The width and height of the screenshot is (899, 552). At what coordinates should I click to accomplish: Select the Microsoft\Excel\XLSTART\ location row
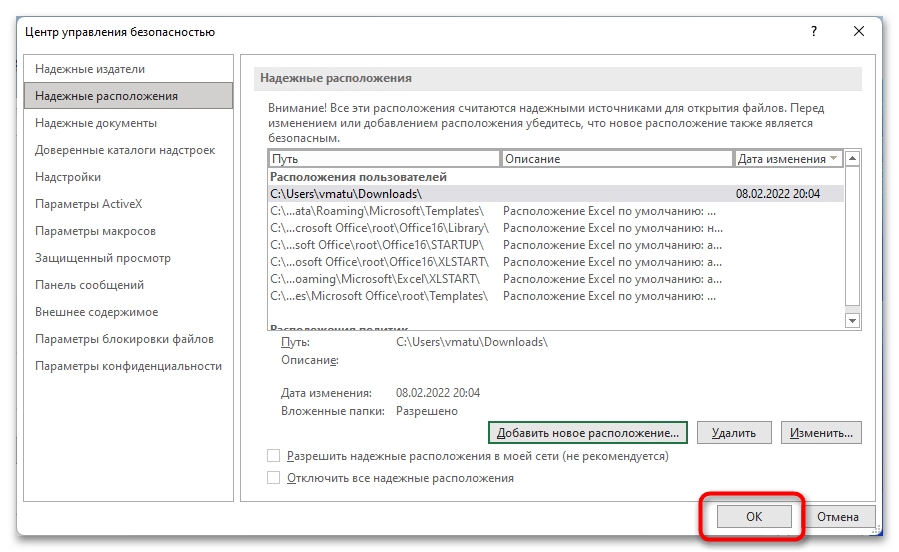pos(556,279)
